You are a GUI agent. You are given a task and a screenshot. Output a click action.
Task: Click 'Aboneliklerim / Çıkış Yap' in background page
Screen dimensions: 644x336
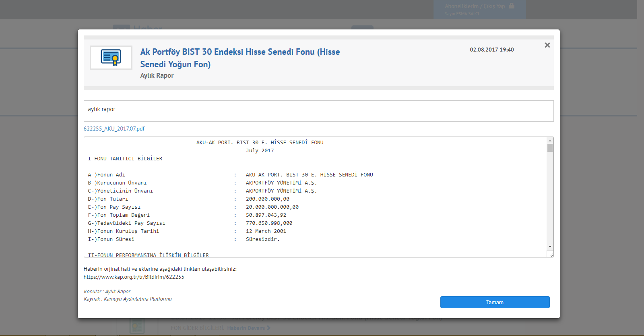(x=475, y=6)
